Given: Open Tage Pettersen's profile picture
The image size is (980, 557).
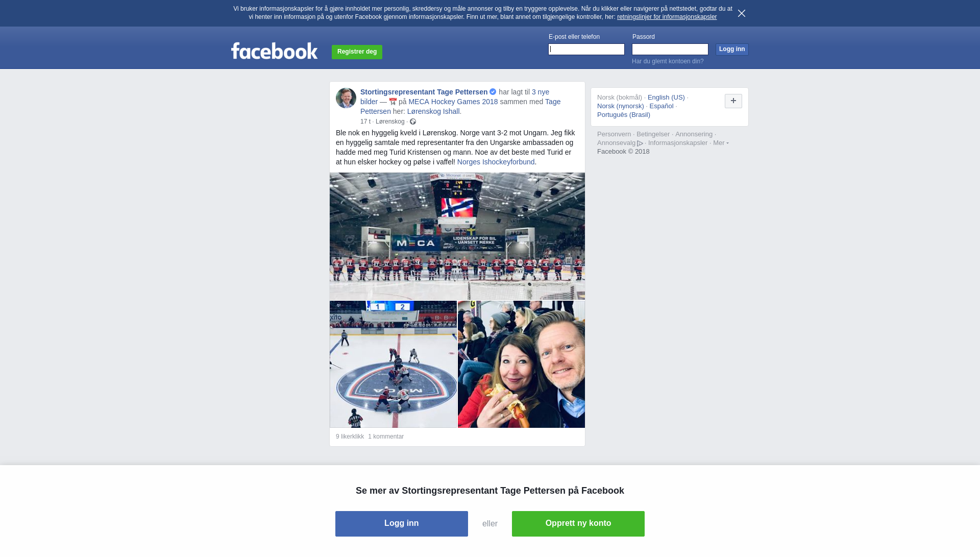Looking at the screenshot, I should (x=346, y=98).
